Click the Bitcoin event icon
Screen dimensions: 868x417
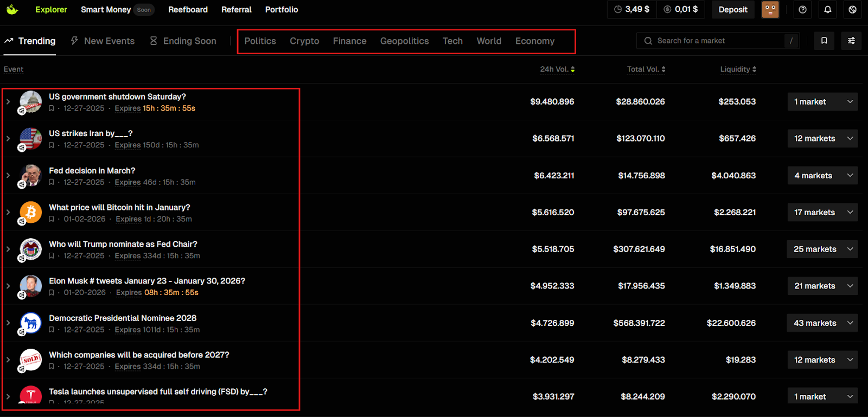[31, 212]
